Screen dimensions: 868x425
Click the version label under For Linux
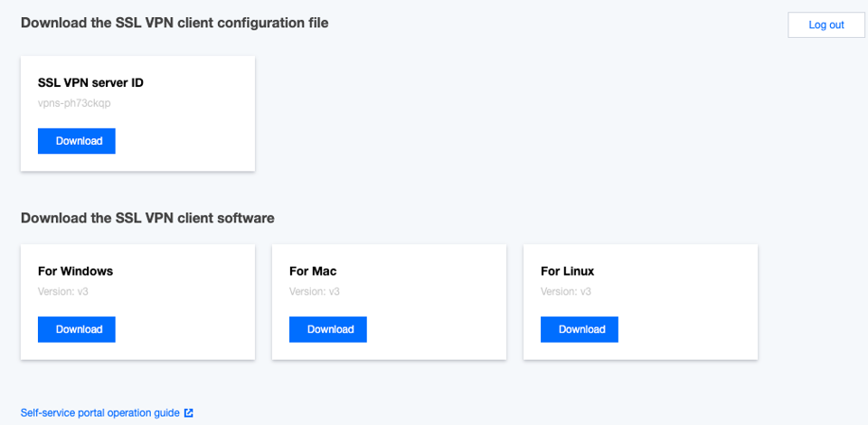(x=566, y=292)
